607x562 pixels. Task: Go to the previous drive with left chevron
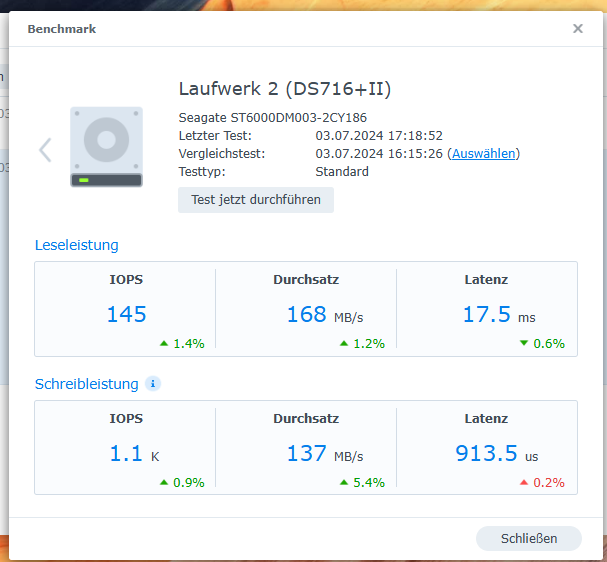[45, 150]
